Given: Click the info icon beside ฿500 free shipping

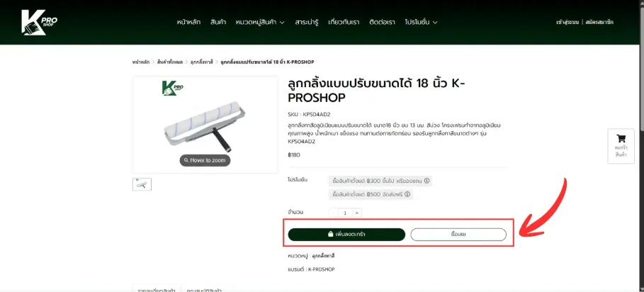Looking at the screenshot, I should coord(407,194).
